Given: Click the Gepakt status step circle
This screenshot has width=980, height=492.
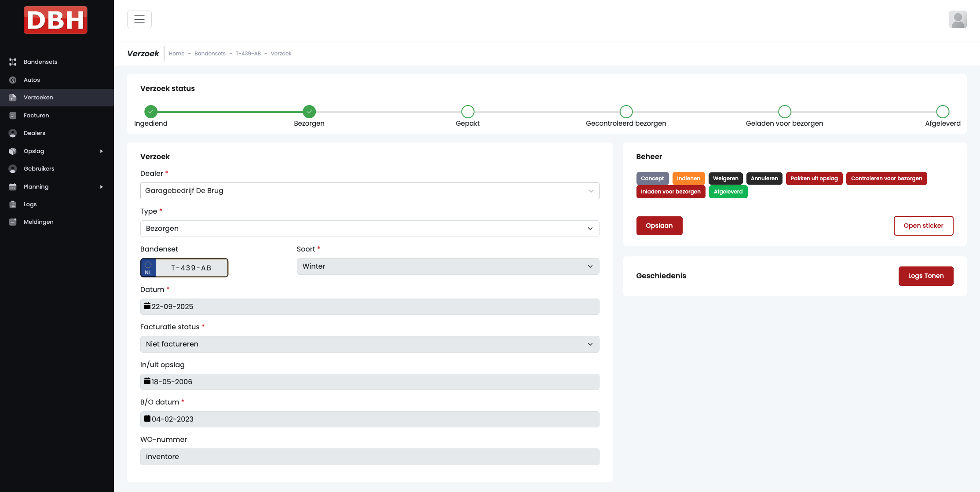Looking at the screenshot, I should click(x=468, y=112).
